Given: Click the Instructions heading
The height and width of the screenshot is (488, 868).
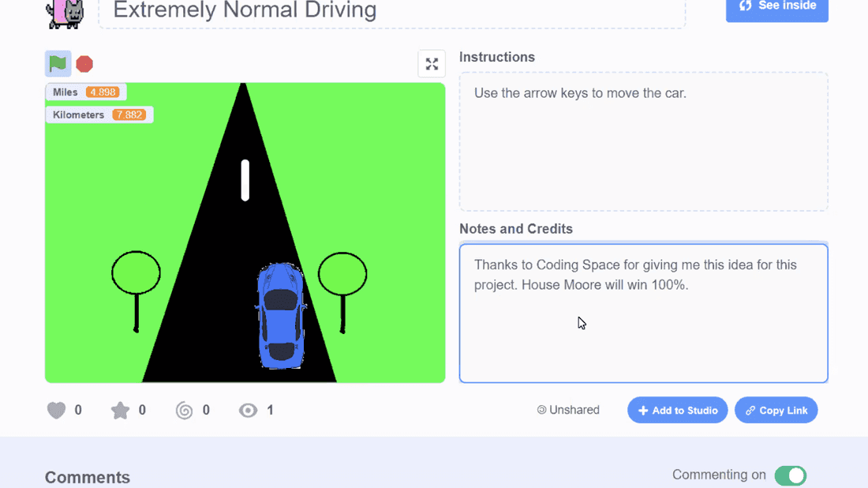Looking at the screenshot, I should [497, 57].
